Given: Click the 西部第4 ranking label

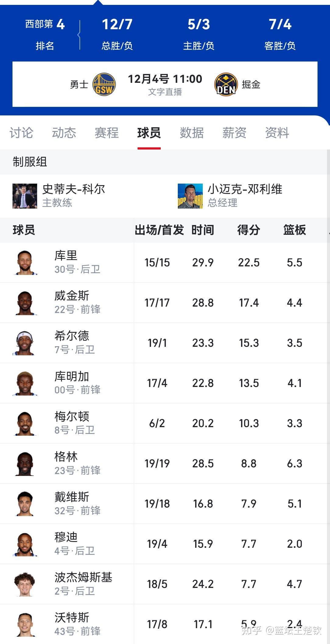Looking at the screenshot, I should tap(44, 25).
